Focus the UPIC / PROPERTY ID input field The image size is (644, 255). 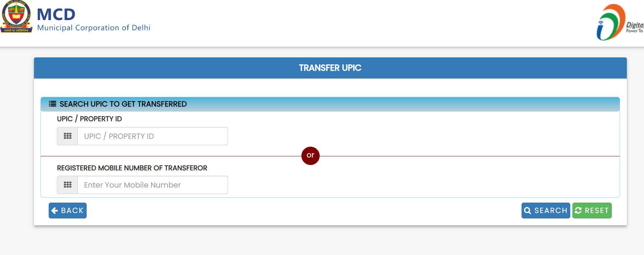[152, 136]
